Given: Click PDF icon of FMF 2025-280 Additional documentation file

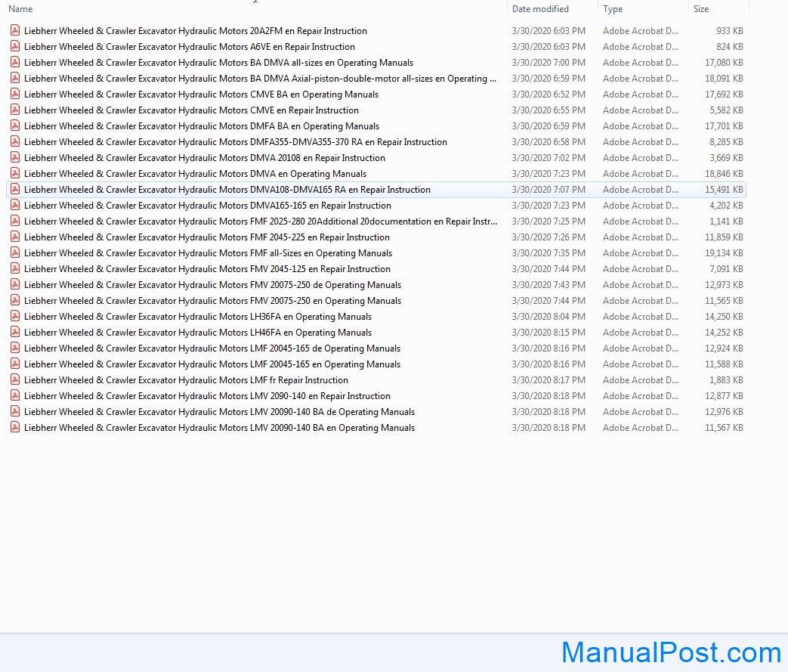Looking at the screenshot, I should (x=15, y=221).
